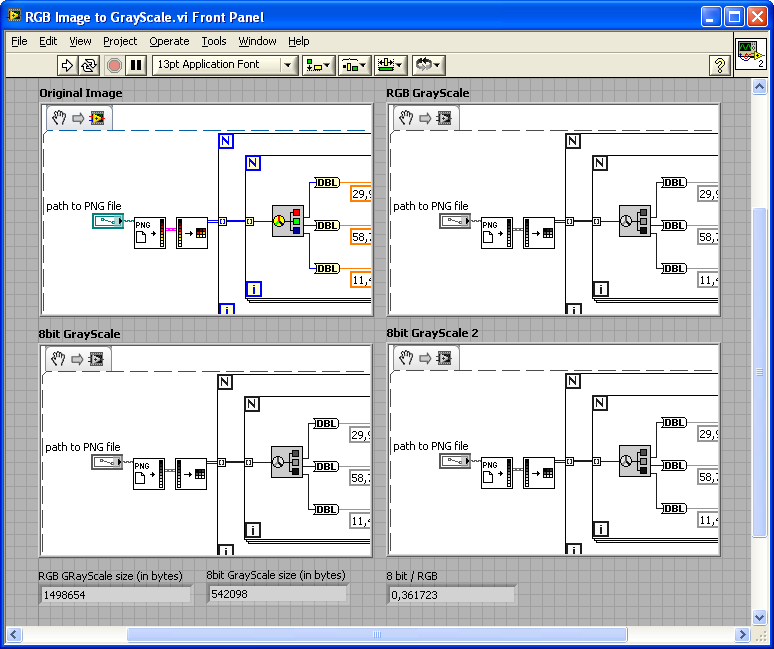Viewport: 774px width, 649px height.
Task: Click the 8 bit / RGB ratio field
Action: [x=451, y=594]
